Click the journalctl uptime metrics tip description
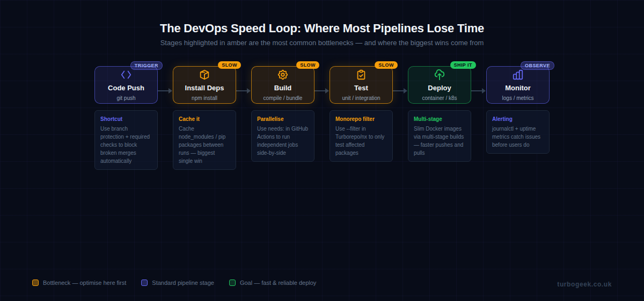Screen dimensions: 644x301 tap(516, 137)
